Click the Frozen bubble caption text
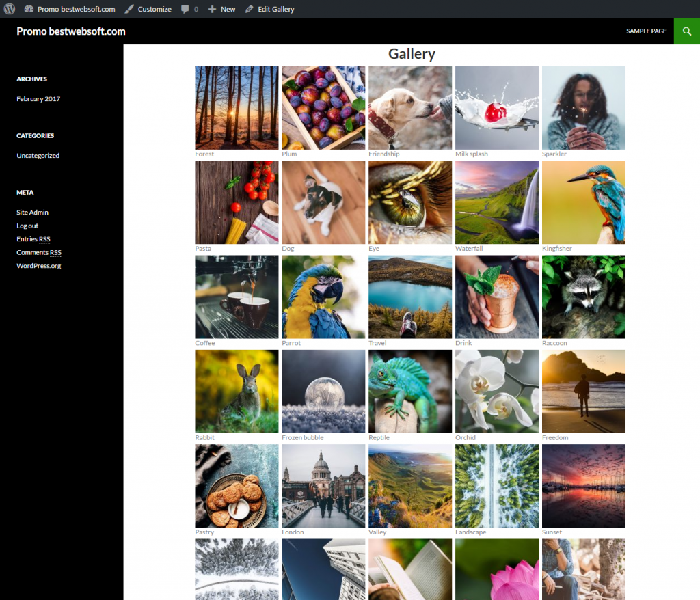This screenshot has height=600, width=700. pos(303,437)
